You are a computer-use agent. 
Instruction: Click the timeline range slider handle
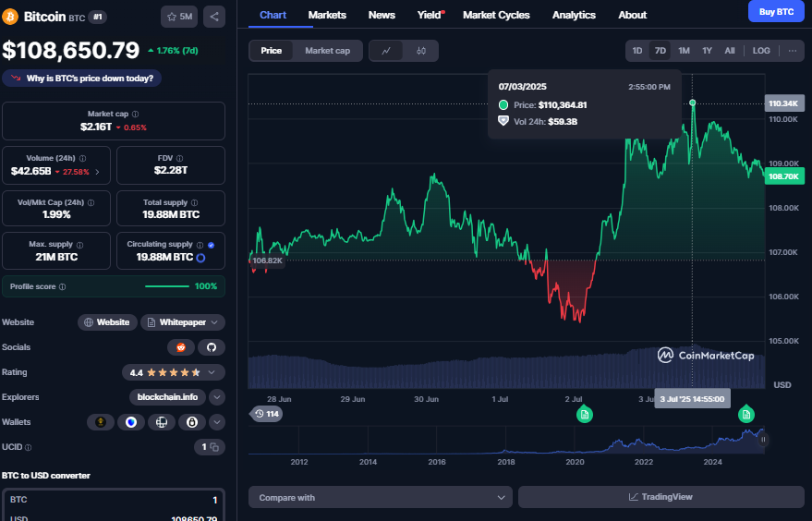[x=763, y=440]
